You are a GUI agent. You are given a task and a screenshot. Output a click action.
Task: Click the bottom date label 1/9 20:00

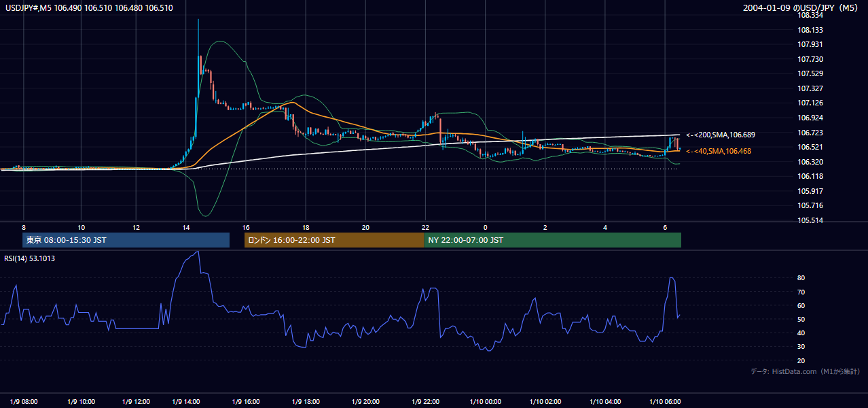tap(365, 401)
